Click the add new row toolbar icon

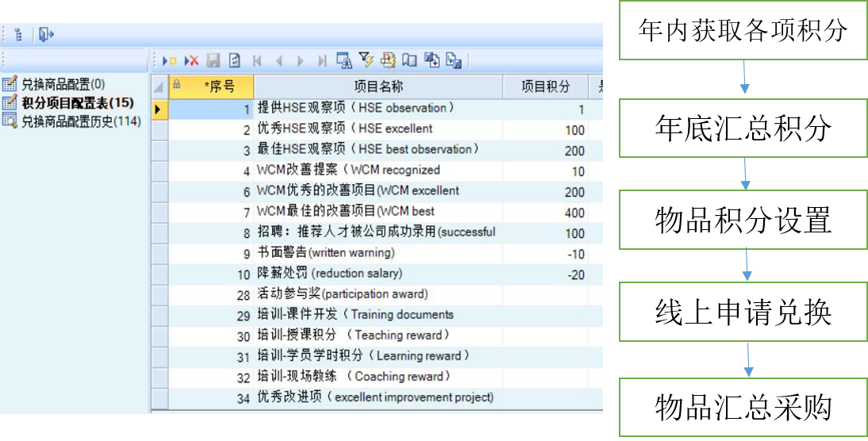pyautogui.click(x=170, y=60)
